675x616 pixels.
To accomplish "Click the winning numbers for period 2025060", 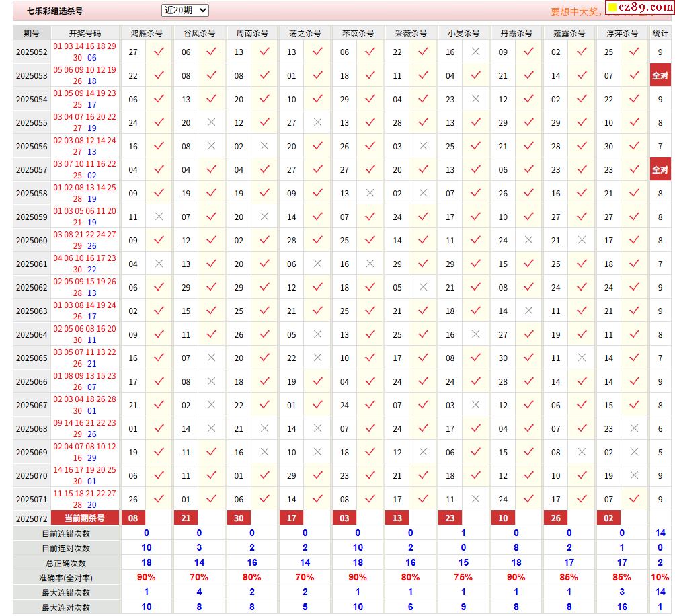I will (85, 240).
